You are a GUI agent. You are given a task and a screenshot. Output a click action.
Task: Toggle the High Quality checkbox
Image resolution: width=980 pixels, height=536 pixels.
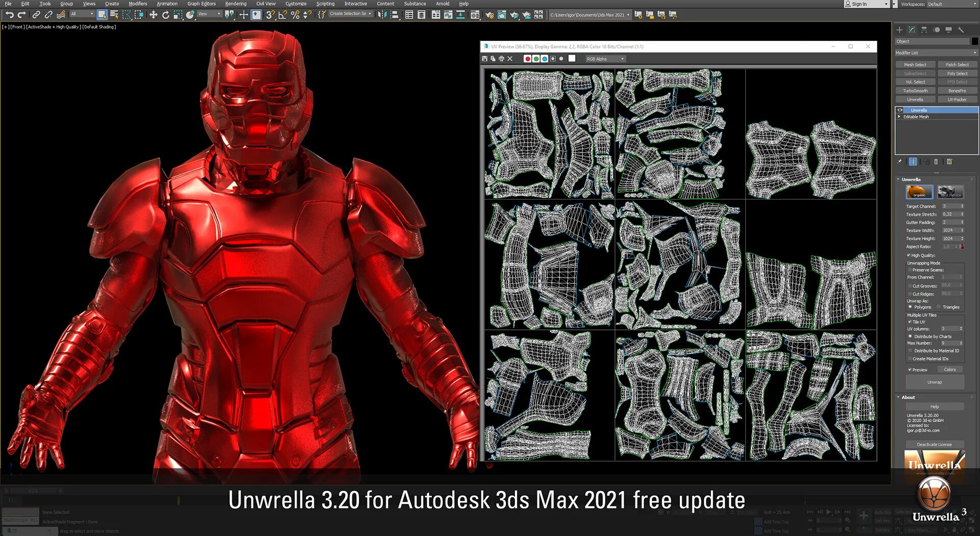pos(909,255)
